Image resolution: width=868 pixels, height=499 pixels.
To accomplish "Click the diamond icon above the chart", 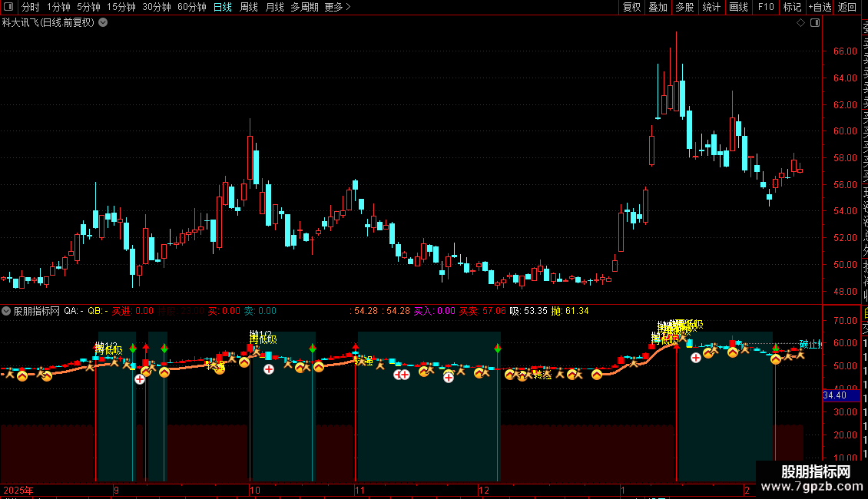I will 800,23.
